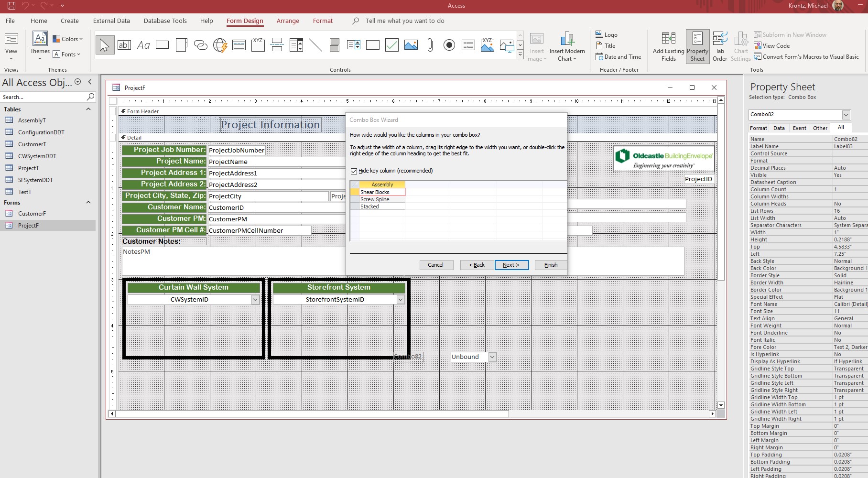Toggle the Select arrow tool
Screen dimensions: 868x478
pyautogui.click(x=105, y=45)
